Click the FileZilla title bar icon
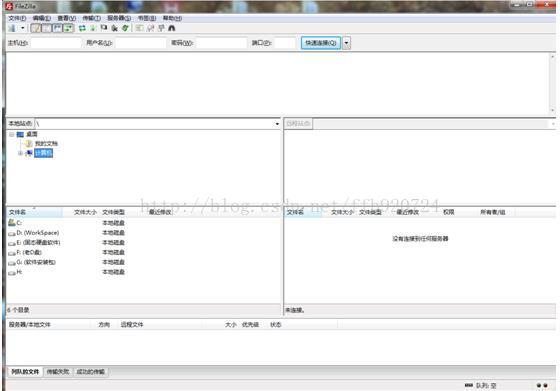Image resolution: width=560 pixels, height=391 pixels. point(10,6)
